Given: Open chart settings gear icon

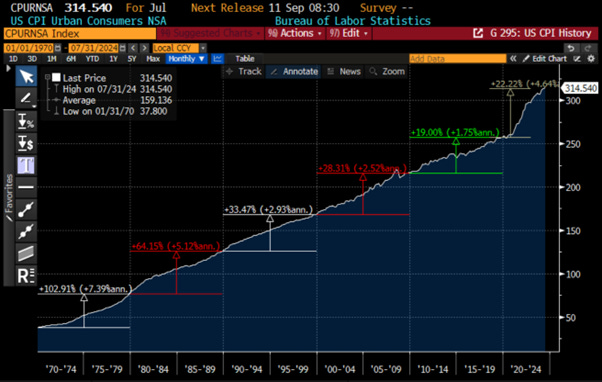Looking at the screenshot, I should point(591,59).
